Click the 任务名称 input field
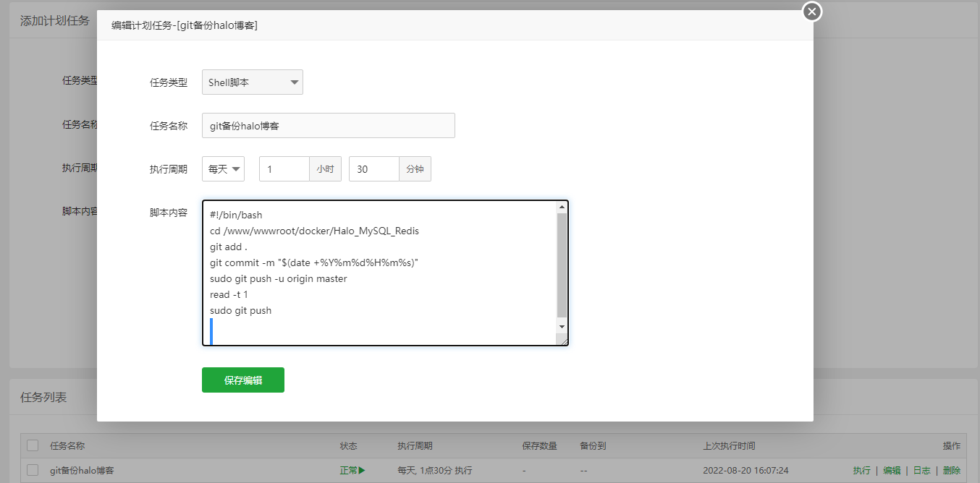This screenshot has width=980, height=483. 328,126
